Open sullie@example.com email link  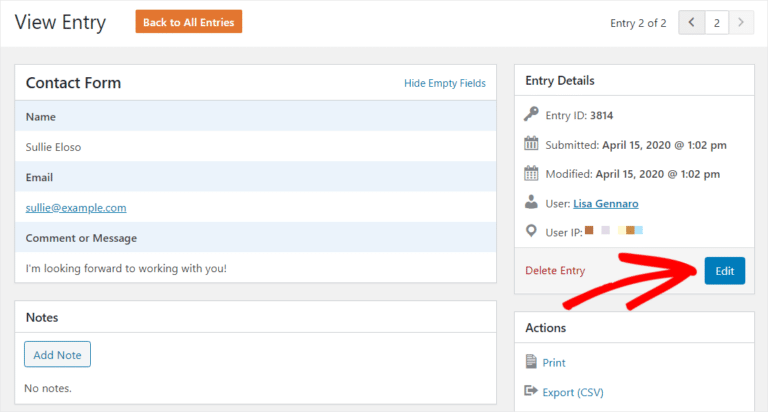tap(76, 208)
